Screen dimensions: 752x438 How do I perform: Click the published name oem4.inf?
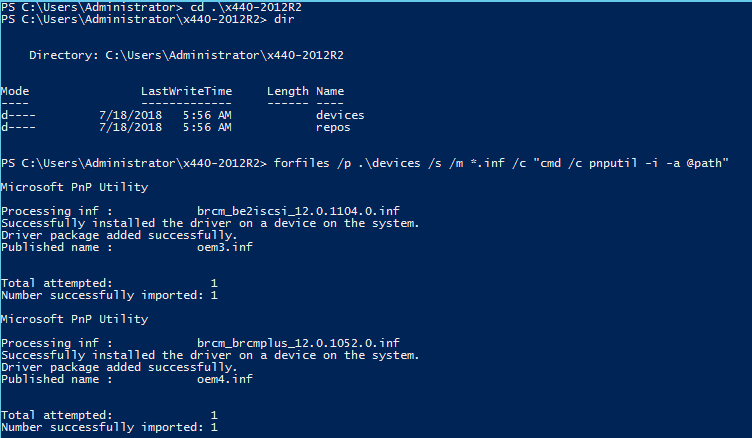coord(225,379)
